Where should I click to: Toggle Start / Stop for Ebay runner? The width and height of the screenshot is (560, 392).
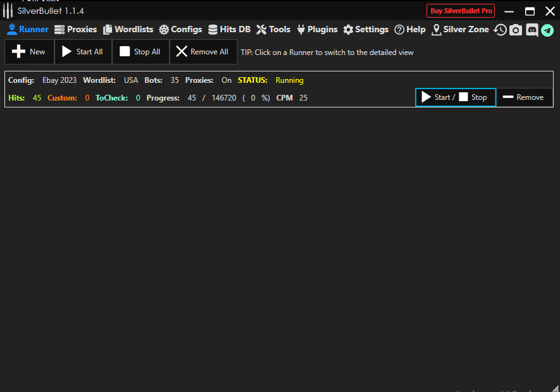click(x=456, y=97)
